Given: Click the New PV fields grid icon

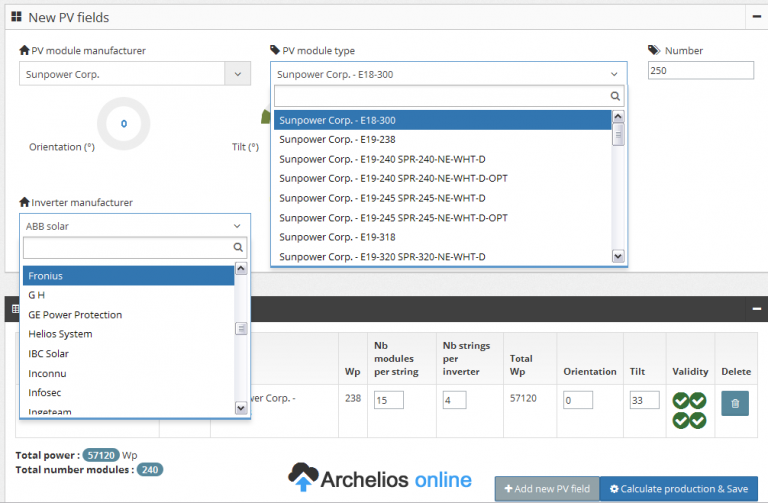Looking at the screenshot, I should pos(16,17).
